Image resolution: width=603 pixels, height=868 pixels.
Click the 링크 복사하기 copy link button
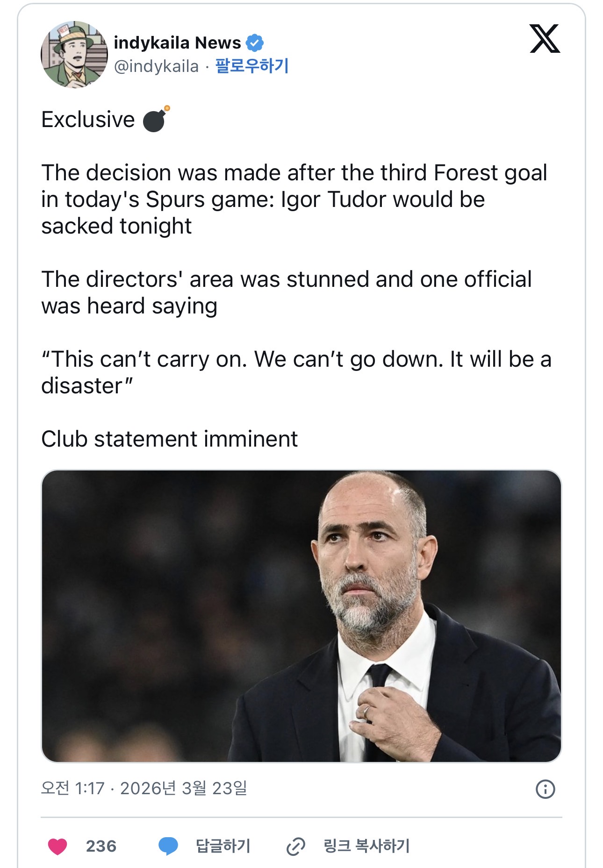366,846
